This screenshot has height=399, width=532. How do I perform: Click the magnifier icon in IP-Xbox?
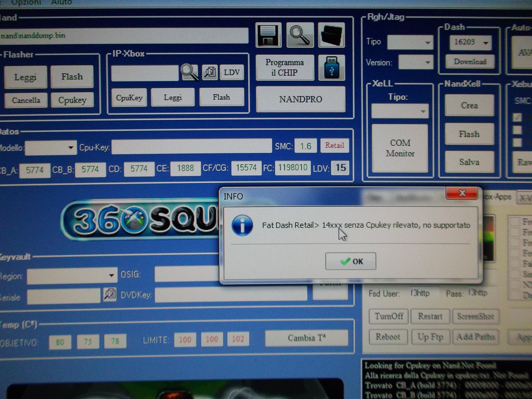[x=190, y=72]
